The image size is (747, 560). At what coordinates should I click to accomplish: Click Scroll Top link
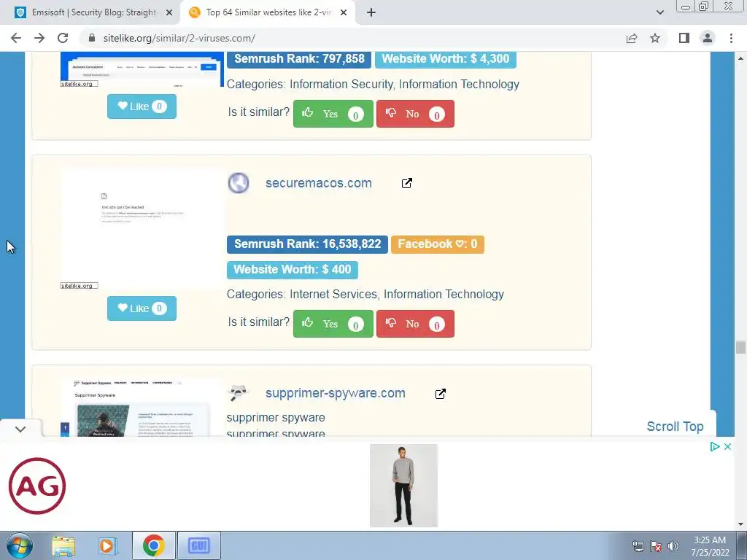coord(675,426)
